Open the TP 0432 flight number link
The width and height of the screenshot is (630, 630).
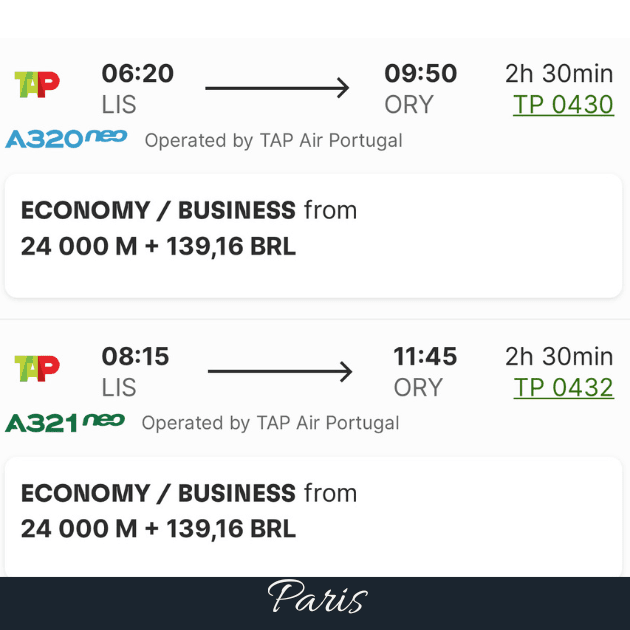[x=563, y=388]
